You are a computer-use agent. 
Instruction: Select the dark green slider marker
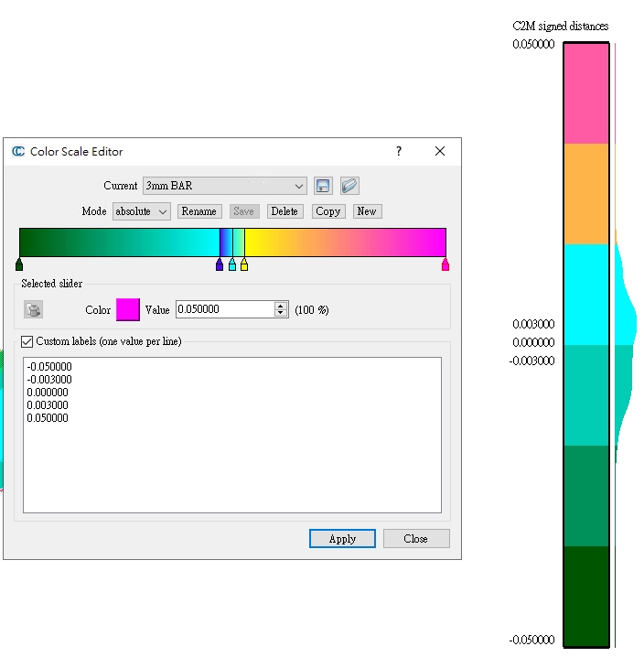19,265
